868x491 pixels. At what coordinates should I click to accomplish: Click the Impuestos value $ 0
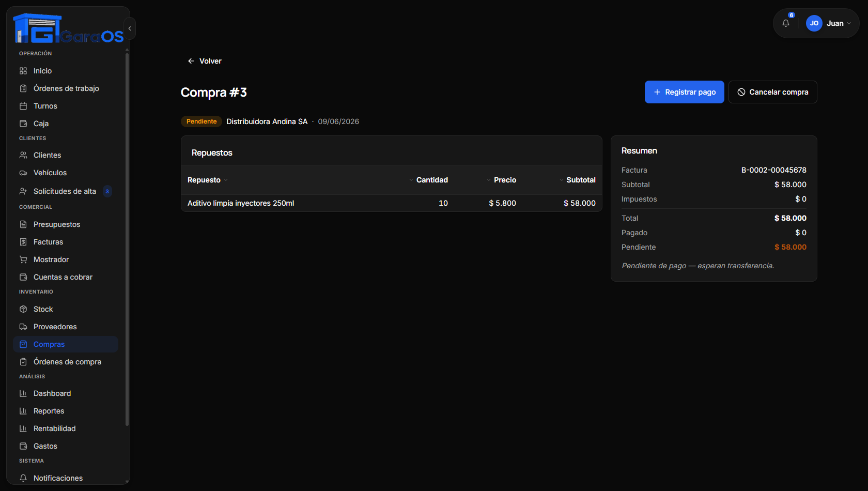[801, 199]
